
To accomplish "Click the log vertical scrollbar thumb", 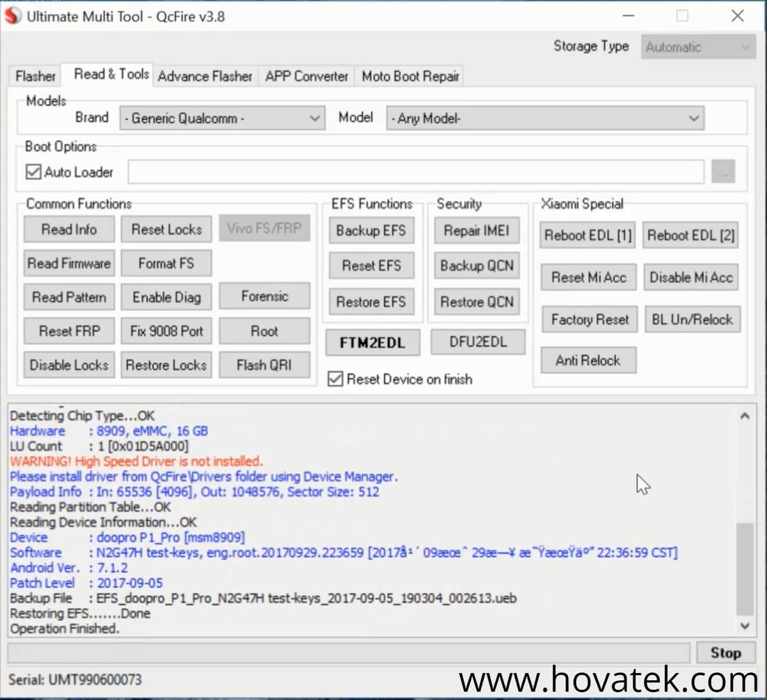I will click(745, 569).
